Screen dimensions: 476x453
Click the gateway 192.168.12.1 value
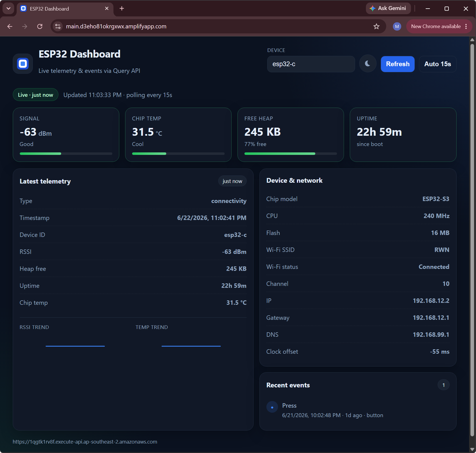(x=431, y=318)
